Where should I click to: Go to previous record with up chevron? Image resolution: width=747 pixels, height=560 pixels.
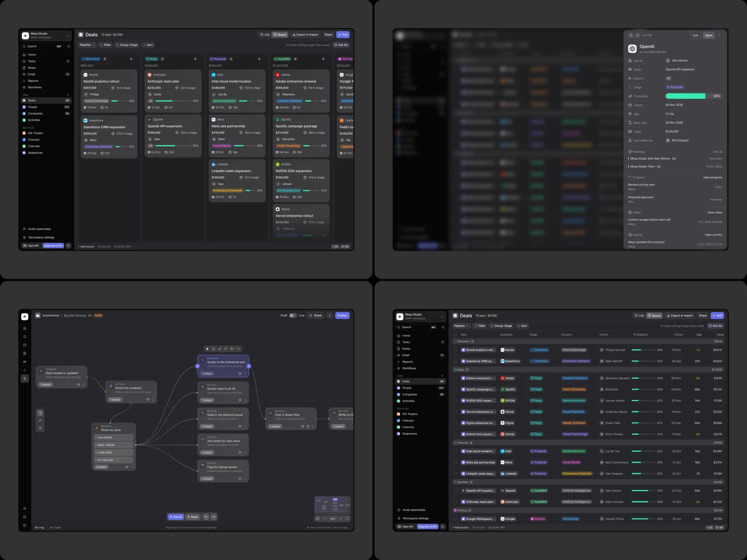(x=637, y=35)
